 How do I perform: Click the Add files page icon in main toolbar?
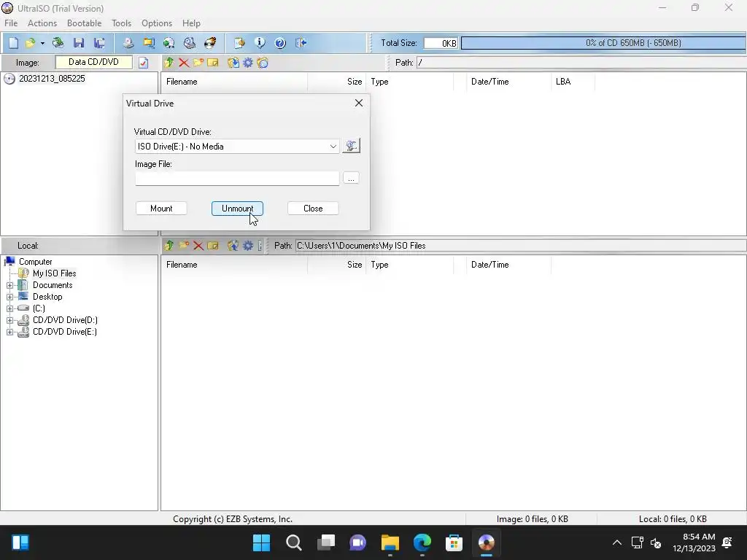tap(239, 43)
